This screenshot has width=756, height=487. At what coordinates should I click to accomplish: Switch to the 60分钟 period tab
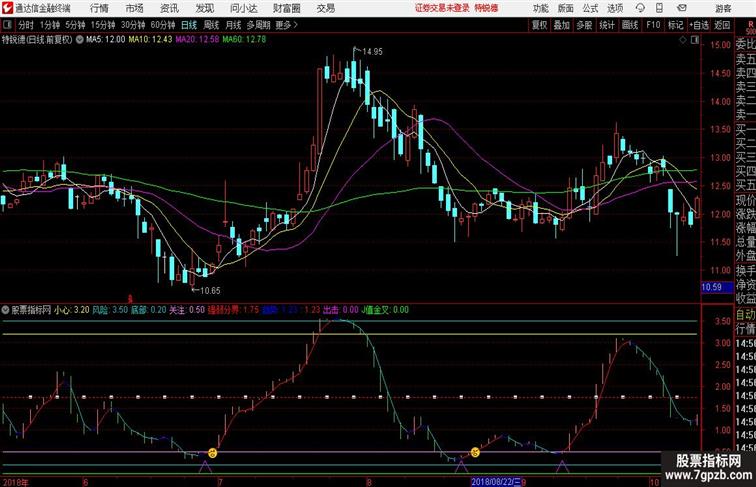[x=162, y=25]
